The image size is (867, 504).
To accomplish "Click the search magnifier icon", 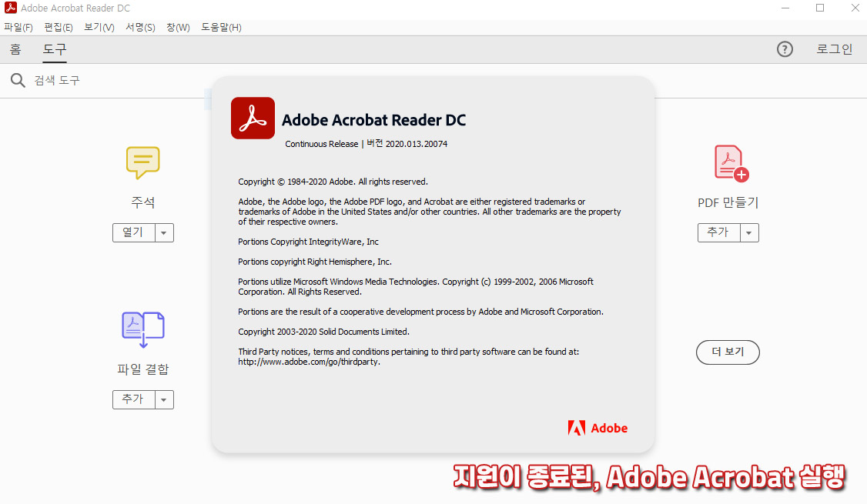I will [x=18, y=80].
